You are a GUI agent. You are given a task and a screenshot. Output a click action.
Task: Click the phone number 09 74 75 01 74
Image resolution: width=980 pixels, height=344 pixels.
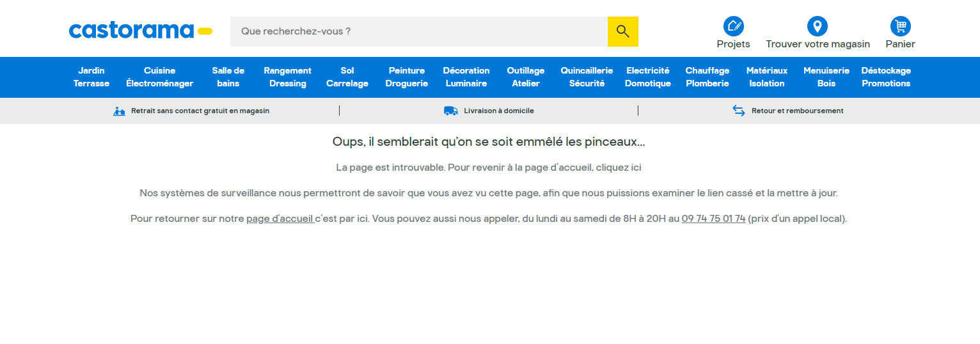click(713, 219)
